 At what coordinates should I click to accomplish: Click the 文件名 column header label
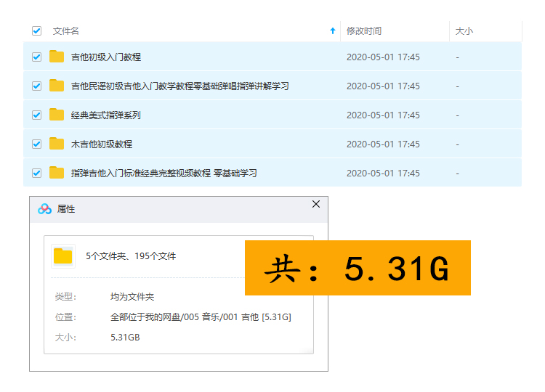point(66,31)
